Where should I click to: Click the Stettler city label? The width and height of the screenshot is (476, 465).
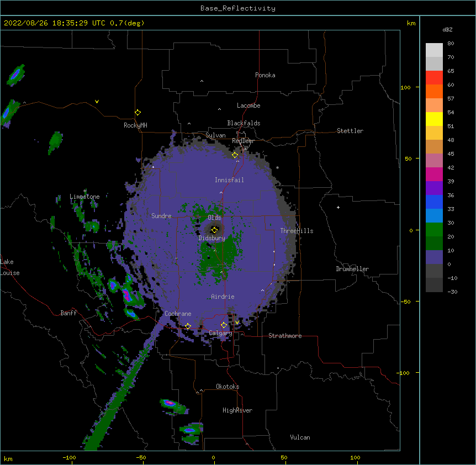click(350, 131)
